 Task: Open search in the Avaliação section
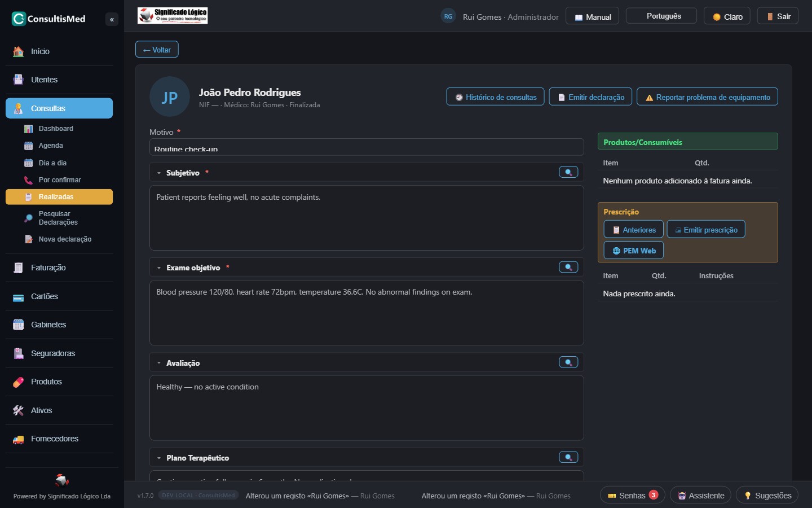coord(568,362)
